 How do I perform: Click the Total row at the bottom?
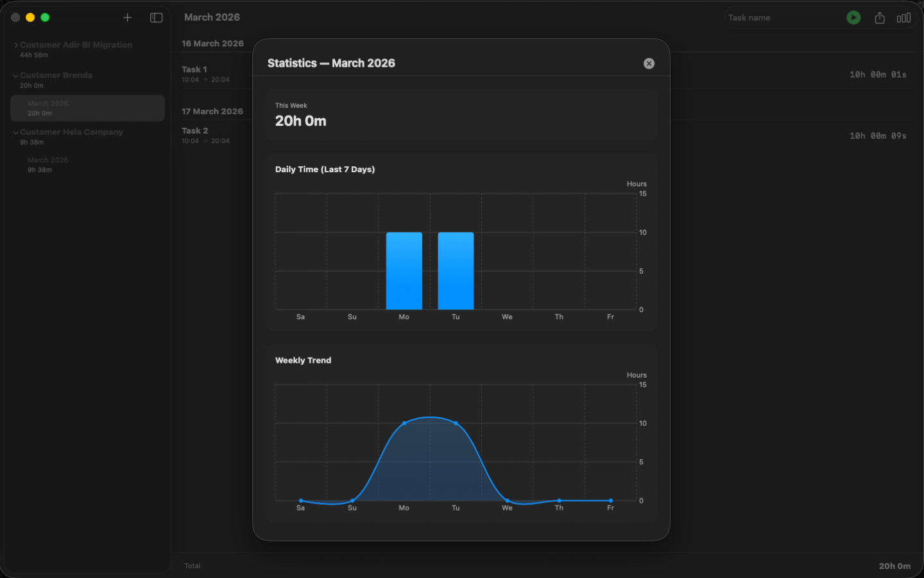tap(192, 566)
